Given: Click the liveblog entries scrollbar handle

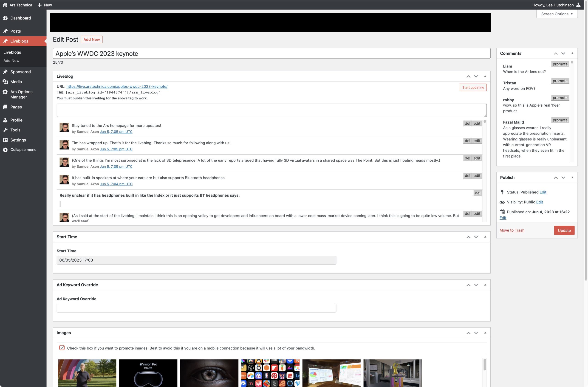Looking at the screenshot, I should coord(485,121).
